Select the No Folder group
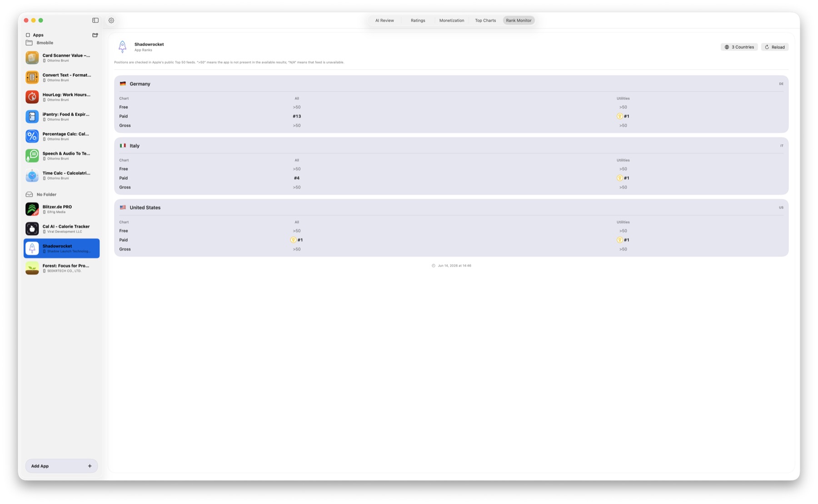This screenshot has height=504, width=818. [x=46, y=194]
